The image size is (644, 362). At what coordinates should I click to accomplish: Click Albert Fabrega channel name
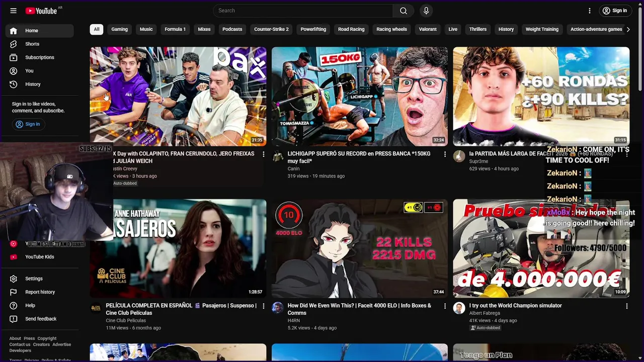click(x=485, y=313)
